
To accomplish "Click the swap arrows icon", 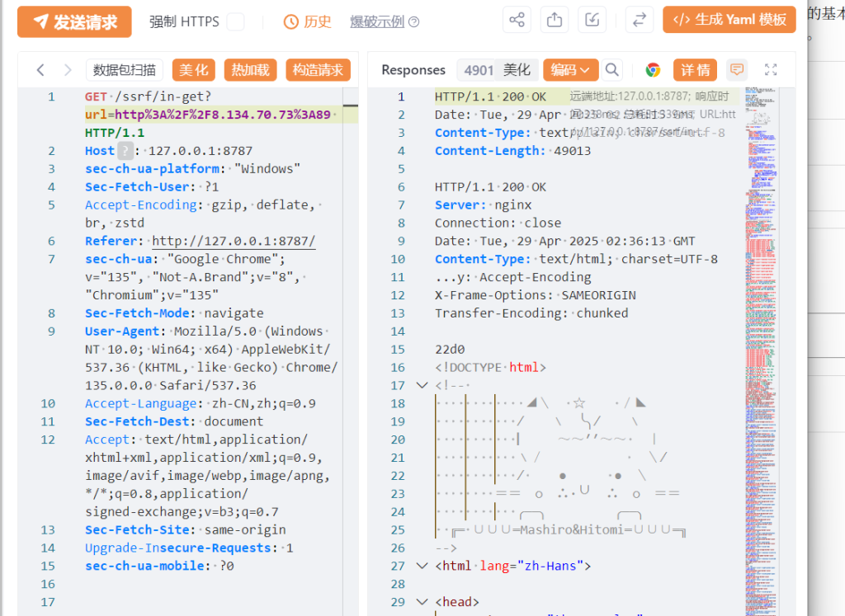I will [x=639, y=21].
